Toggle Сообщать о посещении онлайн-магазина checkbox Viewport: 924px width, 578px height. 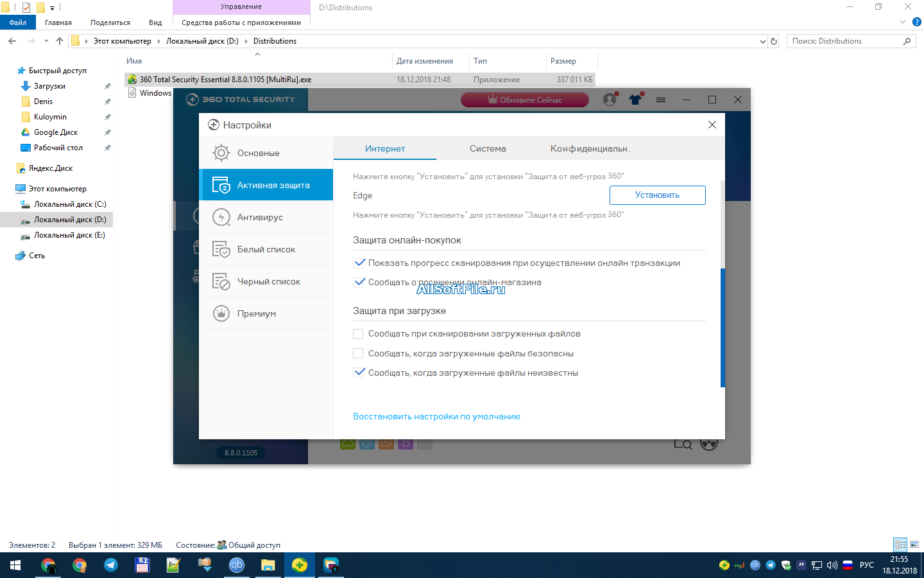pos(359,282)
